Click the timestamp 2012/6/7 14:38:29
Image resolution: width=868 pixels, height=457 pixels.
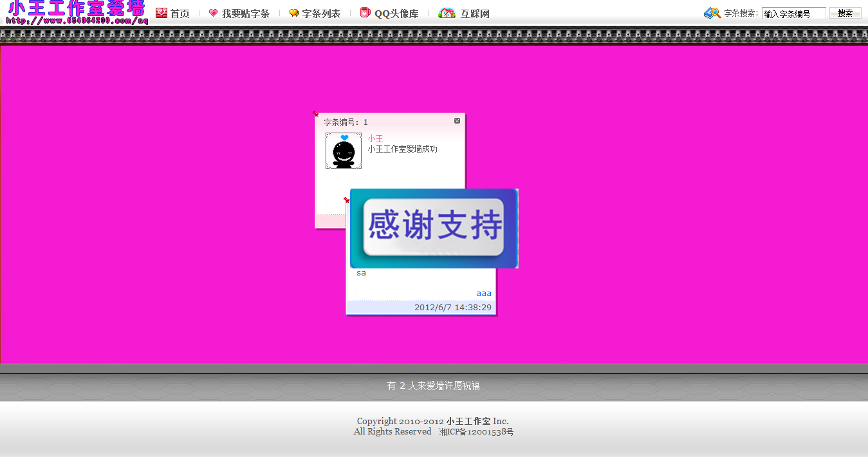coord(453,308)
